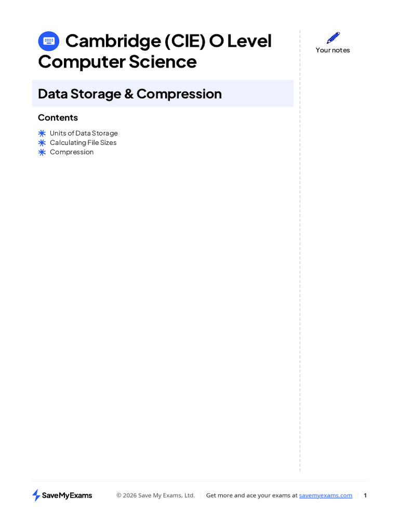Image resolution: width=399 pixels, height=532 pixels.
Task: Click the star bullet beside Compression
Action: [42, 152]
